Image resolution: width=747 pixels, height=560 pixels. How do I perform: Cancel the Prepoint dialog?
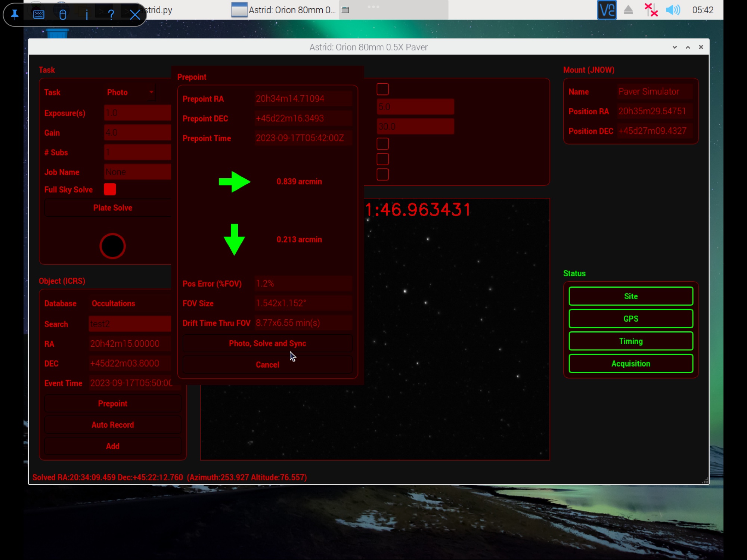point(267,365)
